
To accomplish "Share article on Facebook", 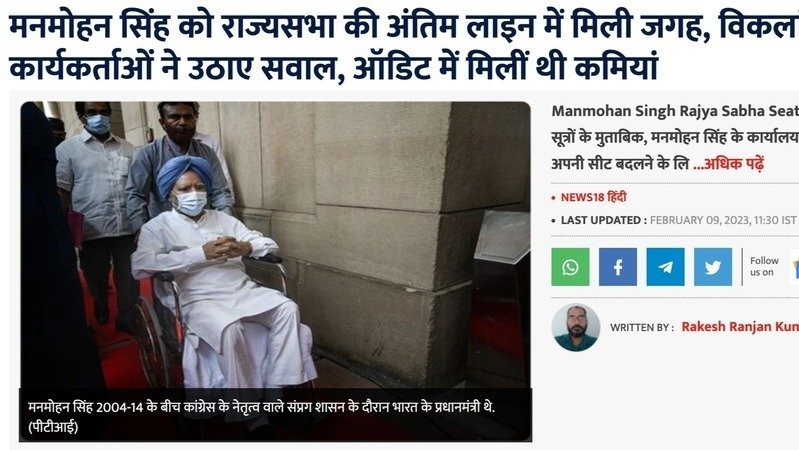I will tap(618, 267).
